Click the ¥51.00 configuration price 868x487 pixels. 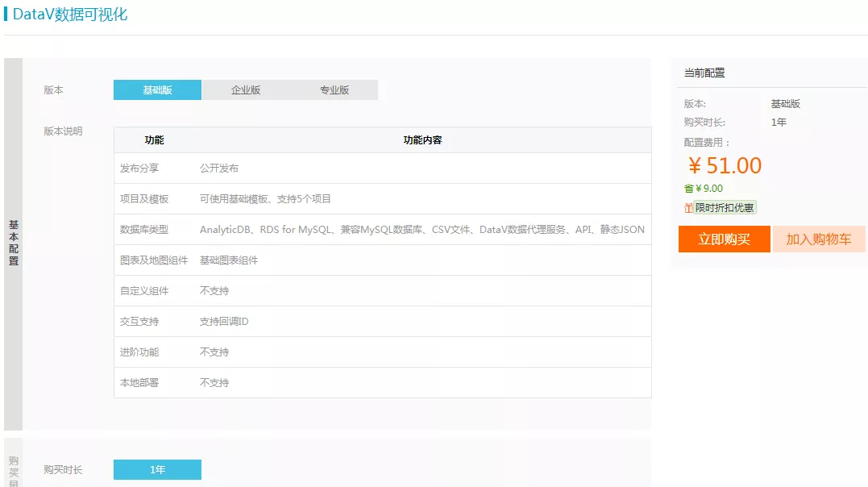pos(725,165)
